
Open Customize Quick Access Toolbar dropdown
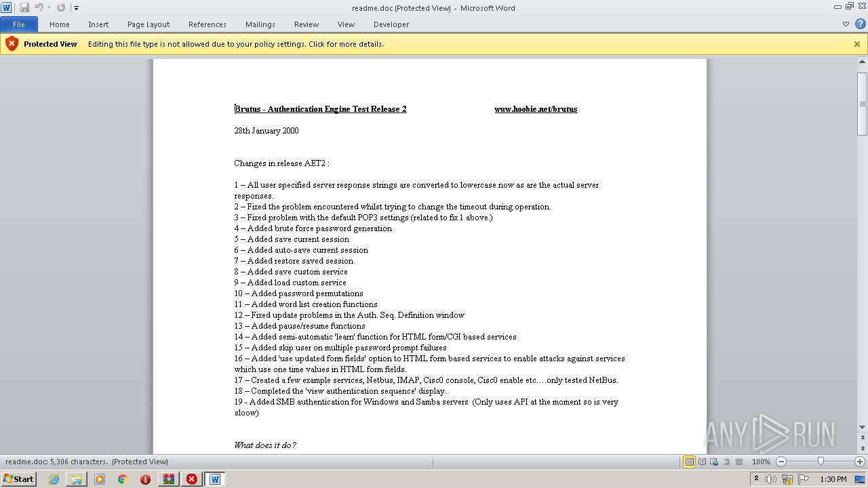coord(76,8)
